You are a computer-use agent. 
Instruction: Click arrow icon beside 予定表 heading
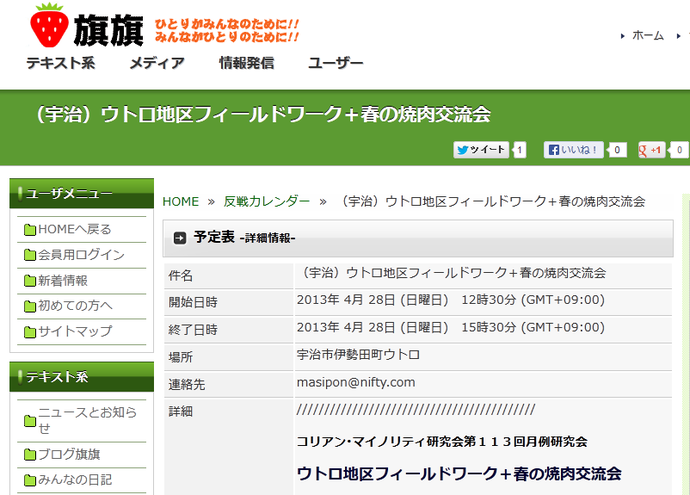click(180, 238)
